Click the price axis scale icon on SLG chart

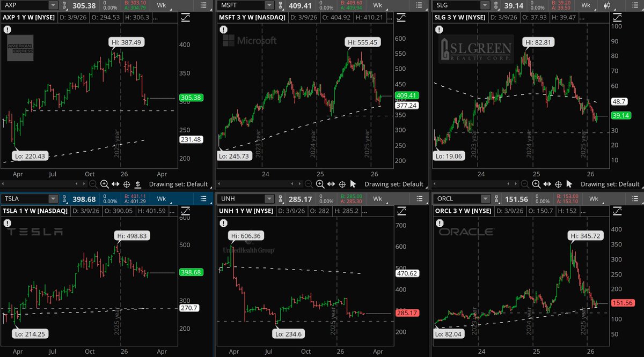pos(617,18)
